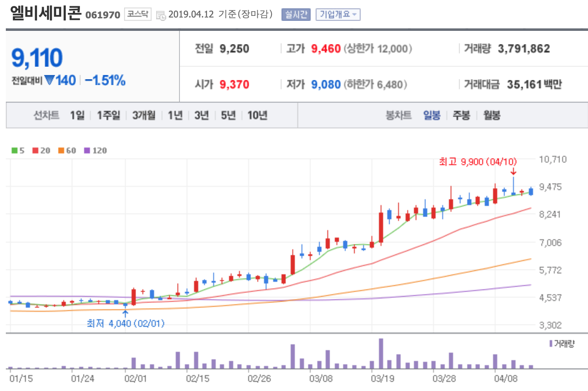
Task: Click the 하한가 6,480 lower limit text
Action: [375, 85]
